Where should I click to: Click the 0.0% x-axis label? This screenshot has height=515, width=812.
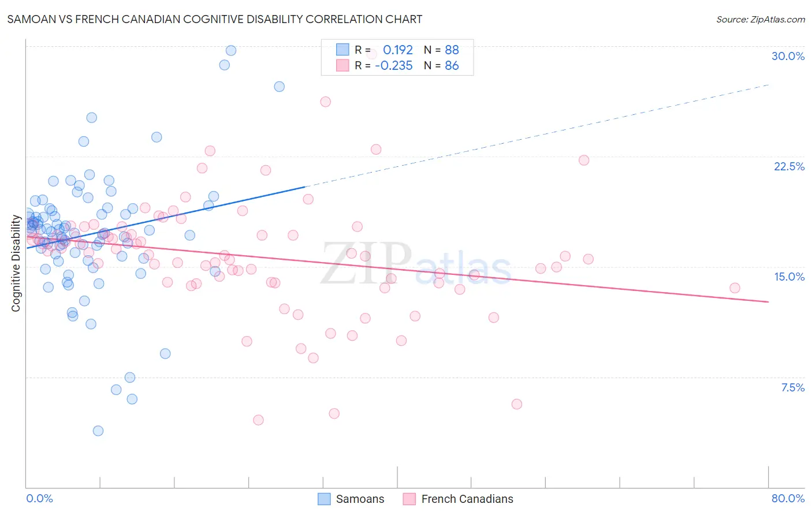click(x=39, y=498)
